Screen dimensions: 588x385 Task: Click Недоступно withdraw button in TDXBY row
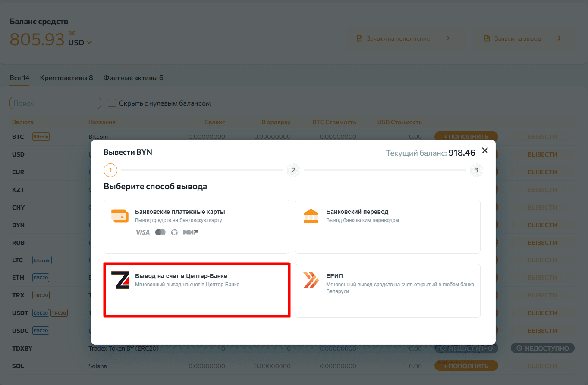coord(543,348)
